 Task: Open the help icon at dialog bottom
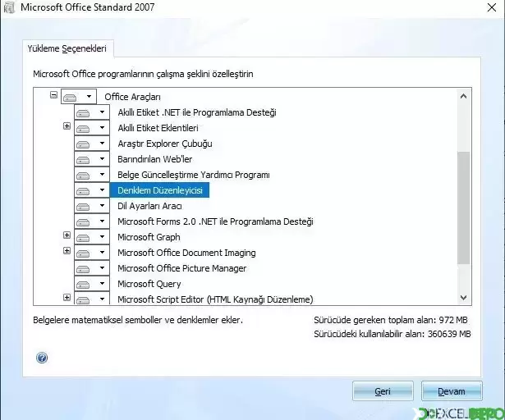point(42,358)
